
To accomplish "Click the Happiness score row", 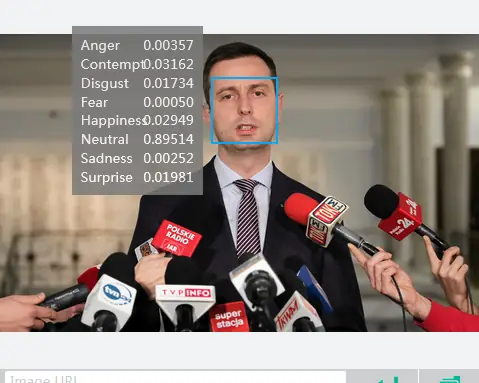I will click(137, 120).
